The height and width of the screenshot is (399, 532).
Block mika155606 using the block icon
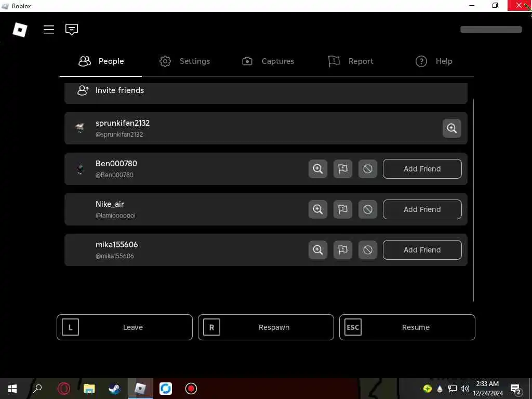367,250
